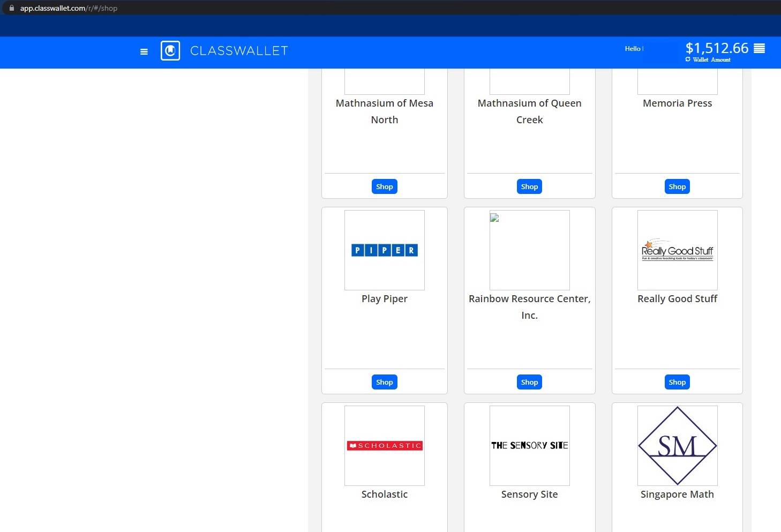Open the Scholastic vendor logo

click(384, 446)
